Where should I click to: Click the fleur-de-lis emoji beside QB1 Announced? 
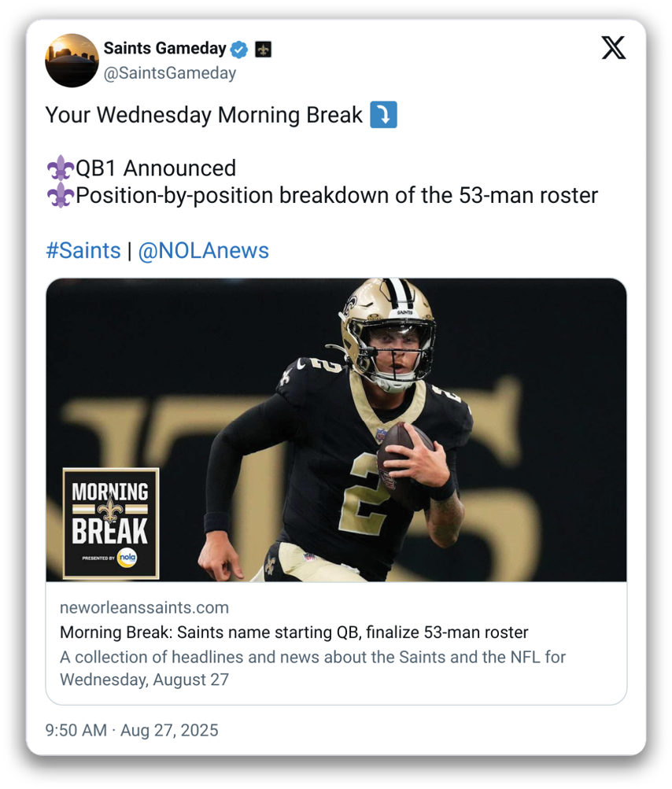tap(60, 168)
